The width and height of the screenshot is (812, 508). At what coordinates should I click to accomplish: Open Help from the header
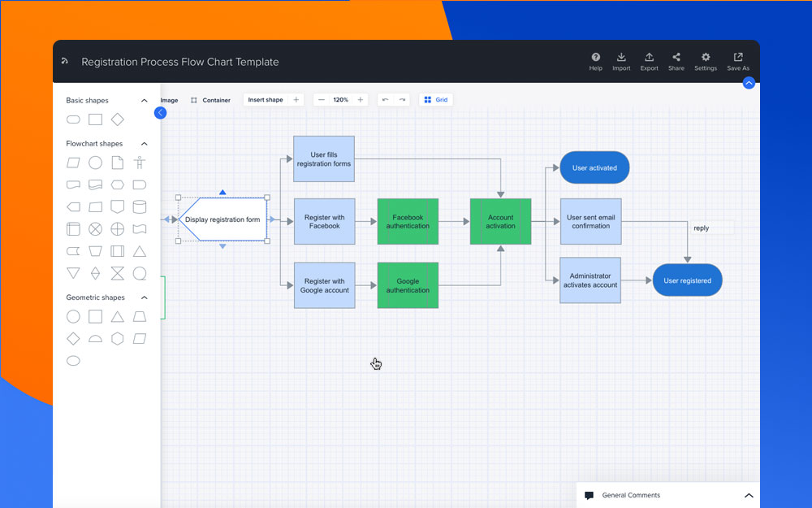pyautogui.click(x=596, y=59)
